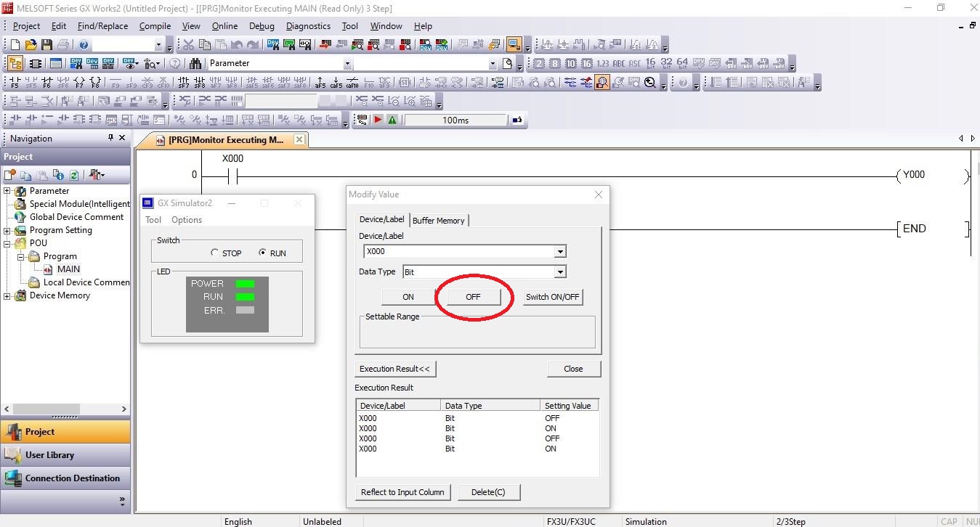Click the binoculars Find icon
The height and width of the screenshot is (527, 980).
[195, 64]
